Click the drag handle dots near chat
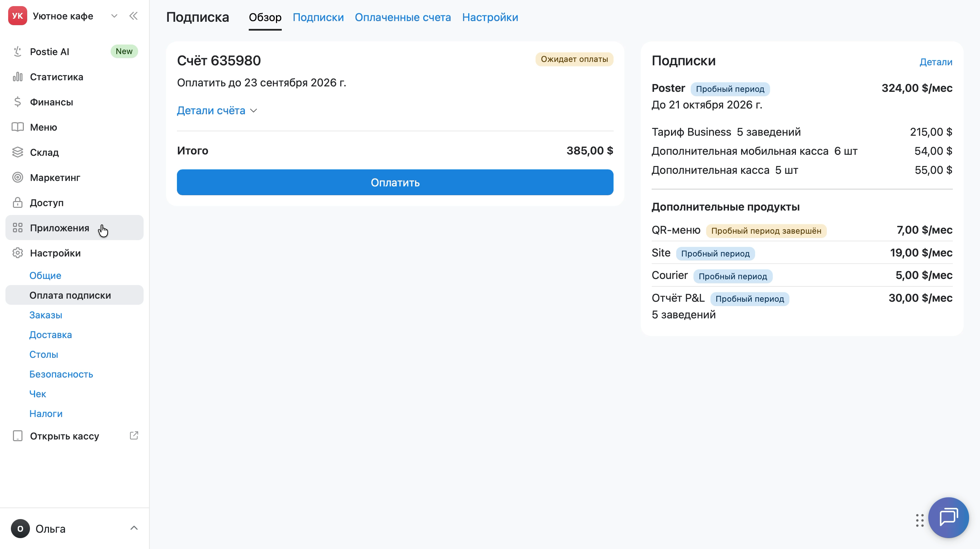 coord(919,520)
